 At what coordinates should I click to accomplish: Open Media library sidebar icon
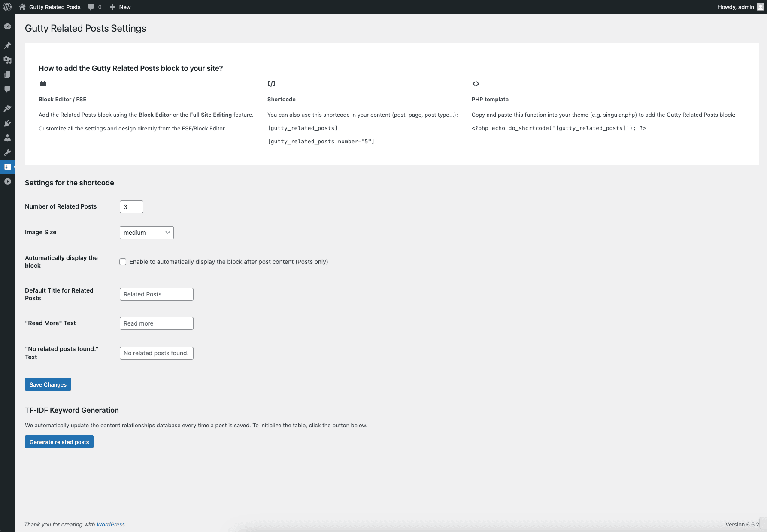pos(7,60)
